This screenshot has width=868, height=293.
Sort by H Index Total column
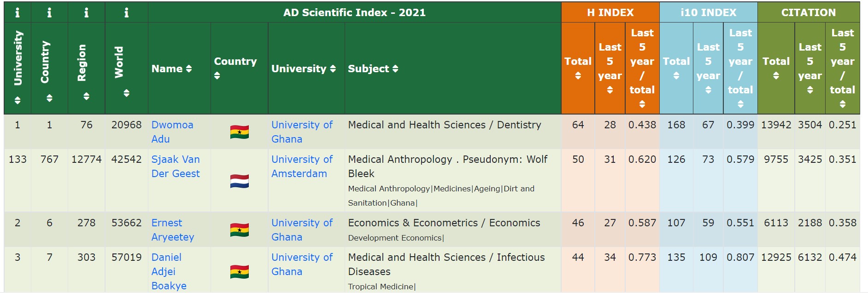tap(578, 68)
